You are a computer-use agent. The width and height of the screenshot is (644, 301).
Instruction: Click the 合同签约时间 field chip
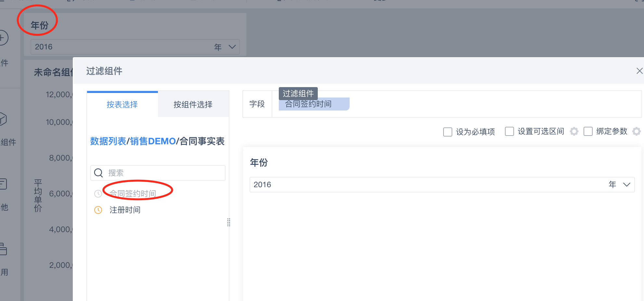(x=314, y=104)
